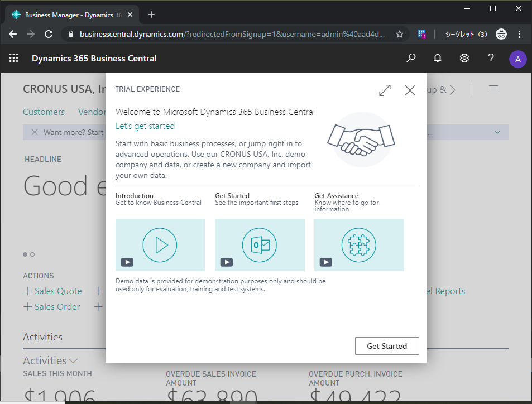Play the Get Started video thumbnail
The height and width of the screenshot is (404, 532).
[260, 245]
